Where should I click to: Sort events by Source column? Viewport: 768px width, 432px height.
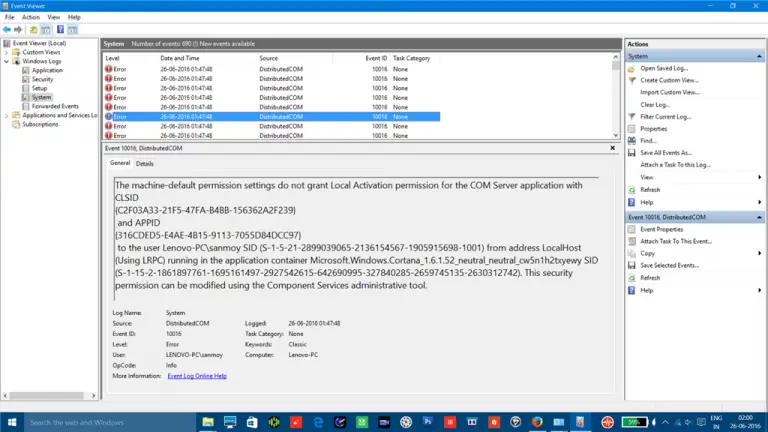pos(268,58)
